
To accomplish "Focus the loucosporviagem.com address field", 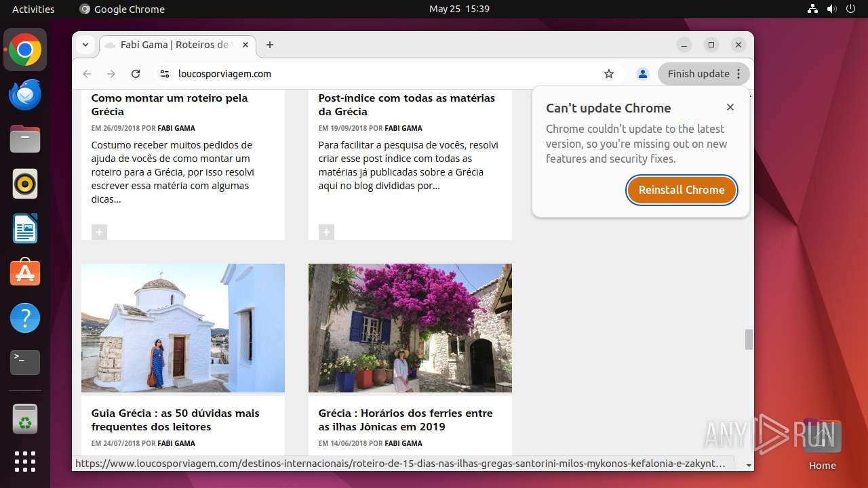I will [x=387, y=74].
